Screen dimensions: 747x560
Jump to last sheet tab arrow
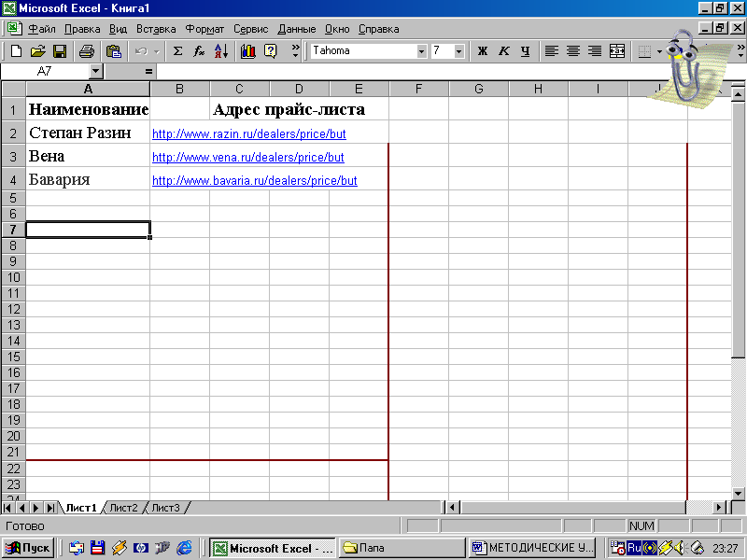(x=50, y=508)
